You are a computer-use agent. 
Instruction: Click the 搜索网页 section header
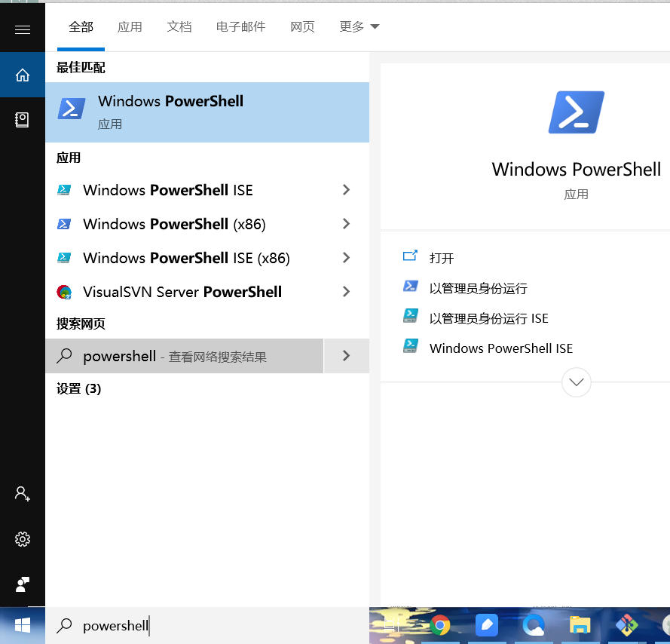[81, 324]
